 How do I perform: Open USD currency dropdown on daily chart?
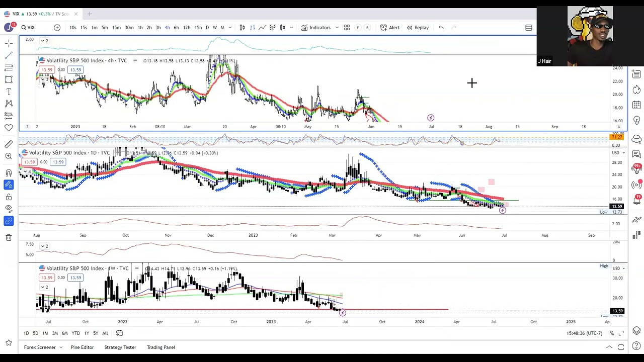click(x=618, y=152)
